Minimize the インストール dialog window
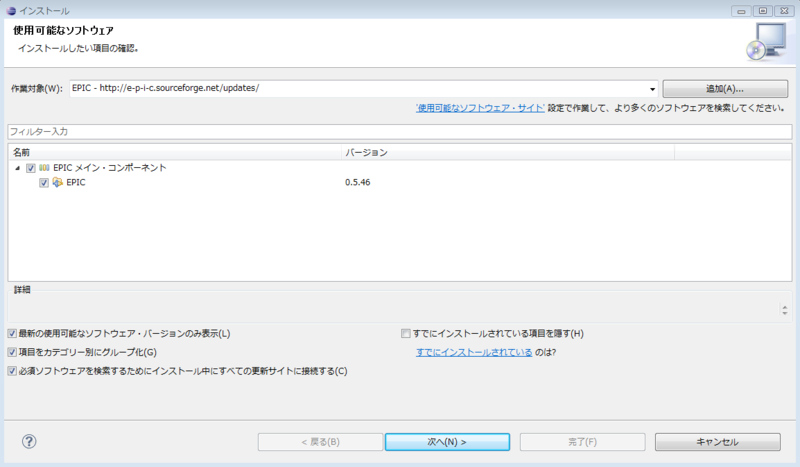Image resolution: width=800 pixels, height=467 pixels. 741,11
